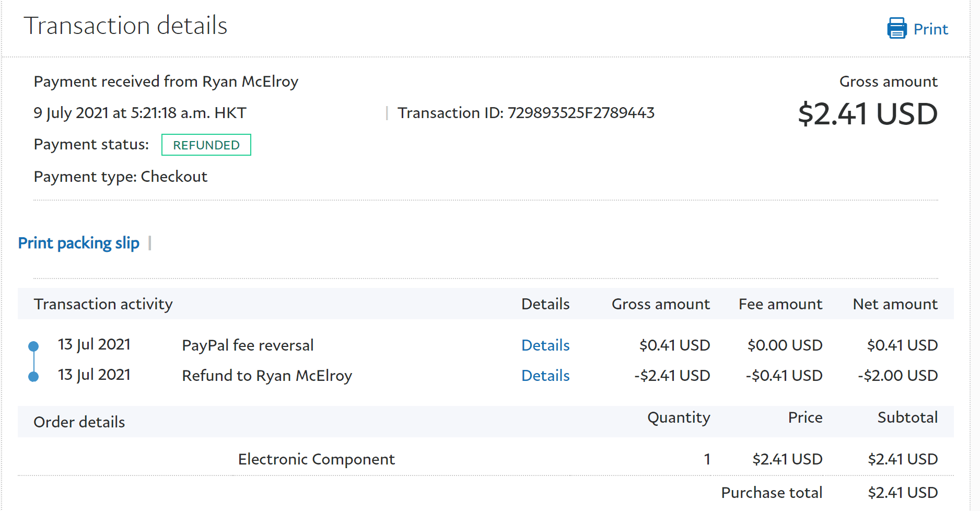Click timeline dot beside PayPal fee reversal
980x511 pixels.
[x=33, y=346]
